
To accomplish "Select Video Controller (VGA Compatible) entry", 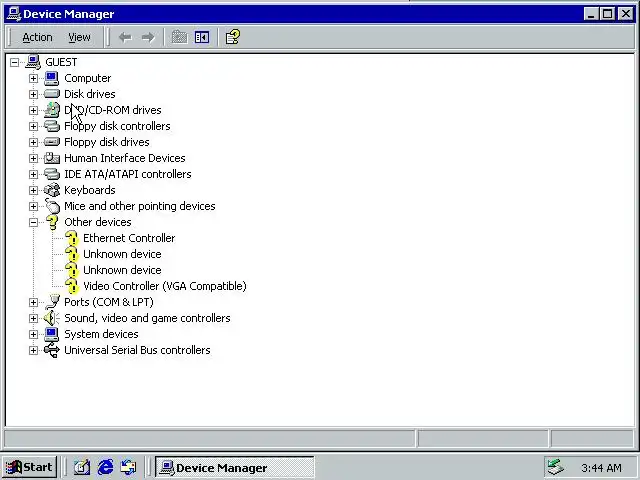I will tap(165, 286).
